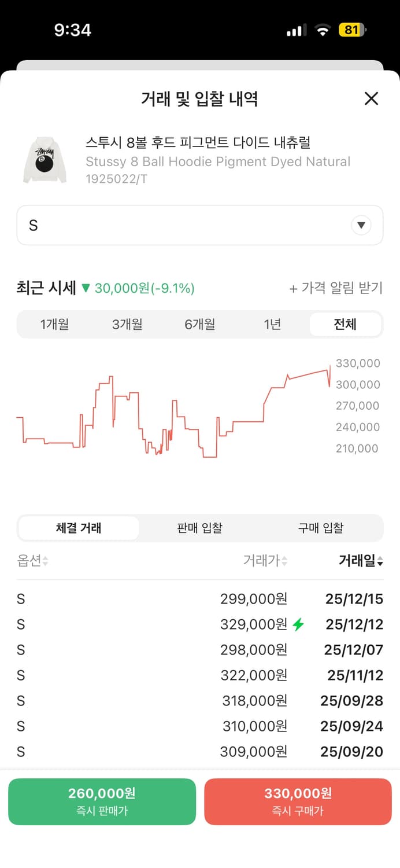Image resolution: width=400 pixels, height=868 pixels.
Task: Tap the red 330,000원 즉시 구매가 button
Action: [298, 801]
